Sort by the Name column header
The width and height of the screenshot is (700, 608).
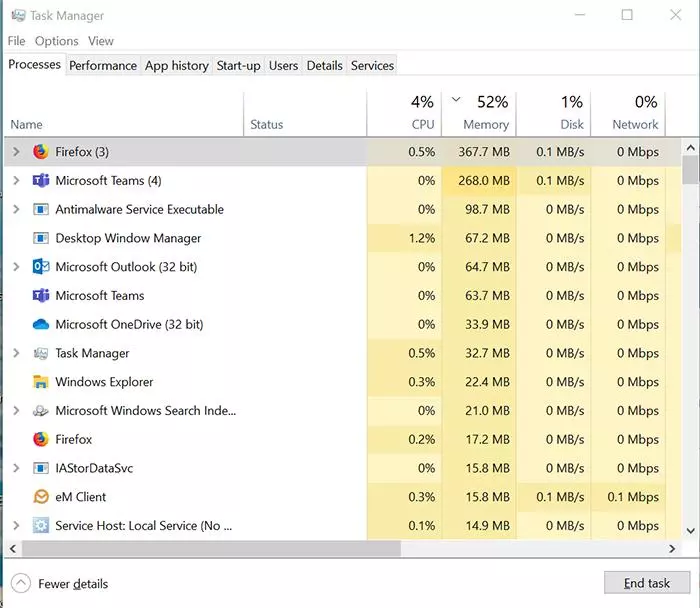[x=124, y=114]
